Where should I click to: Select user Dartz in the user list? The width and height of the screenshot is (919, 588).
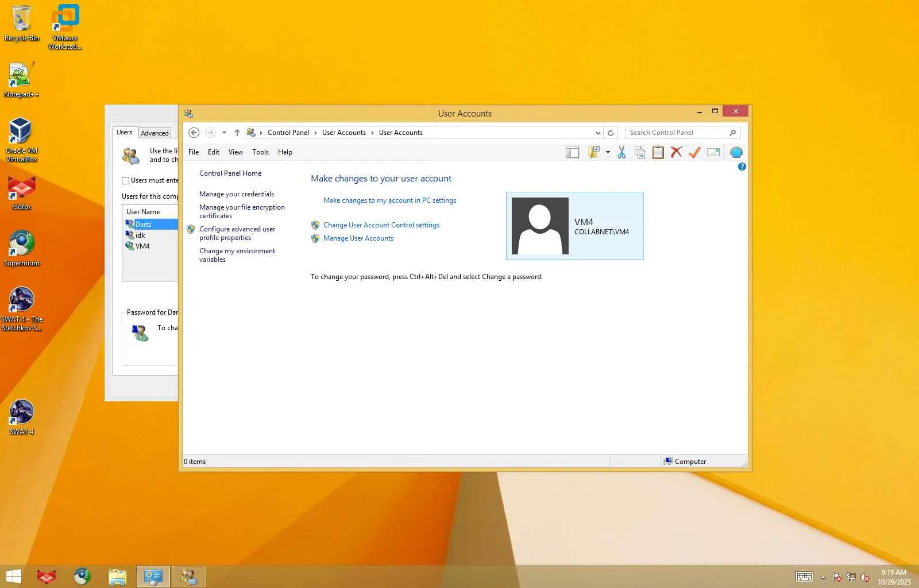[x=152, y=225]
